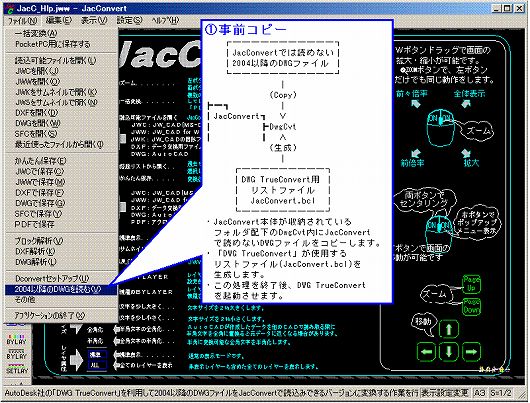The image size is (530, 403).
Task: Select SFCで保存(Y) menu entry
Action: 61,214
